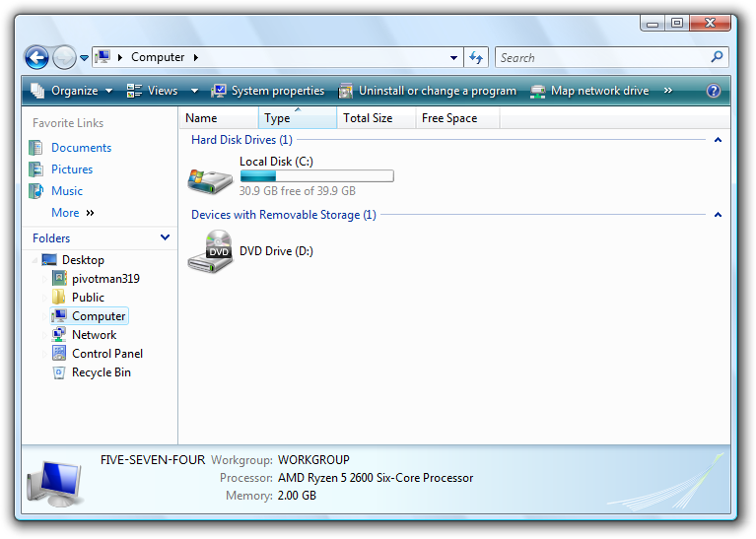Screen dimensions: 756x539
Task: Select the DVD Drive (D:) icon
Action: [x=210, y=251]
